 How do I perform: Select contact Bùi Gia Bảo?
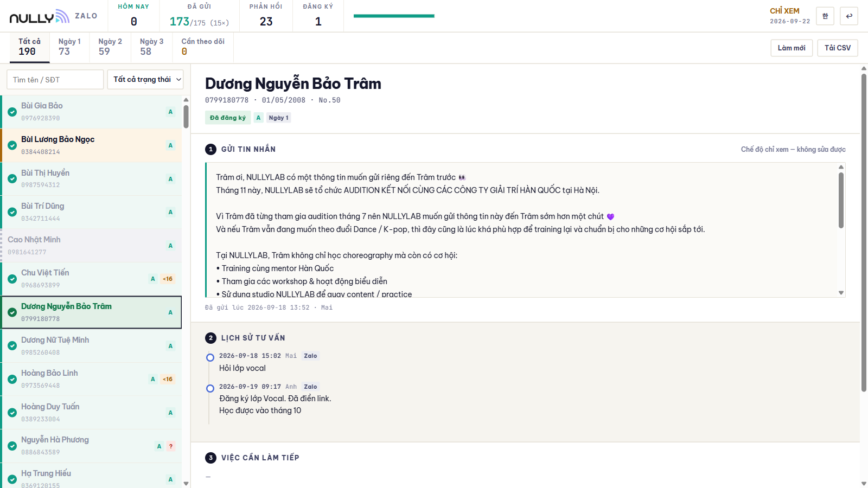pyautogui.click(x=91, y=112)
